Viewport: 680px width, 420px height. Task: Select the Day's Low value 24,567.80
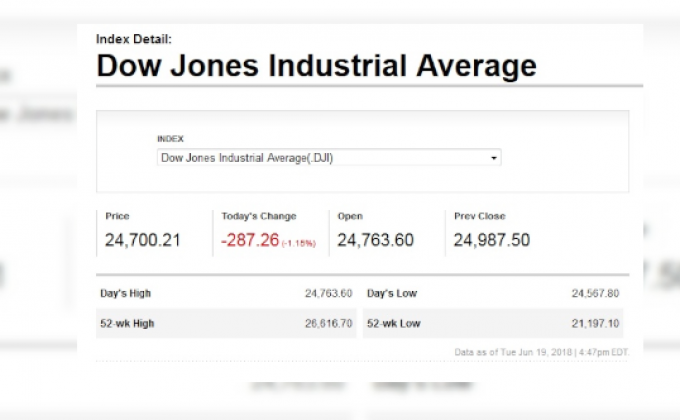pyautogui.click(x=595, y=293)
